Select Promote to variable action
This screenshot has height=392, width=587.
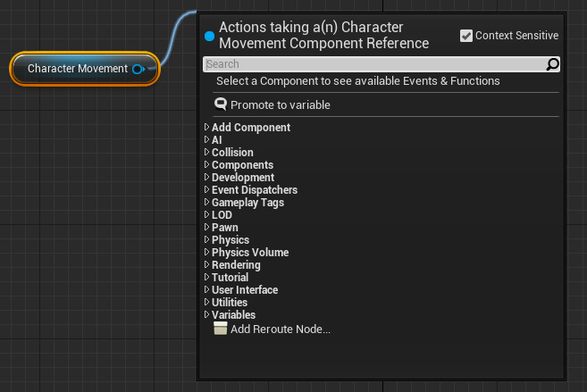[x=280, y=105]
